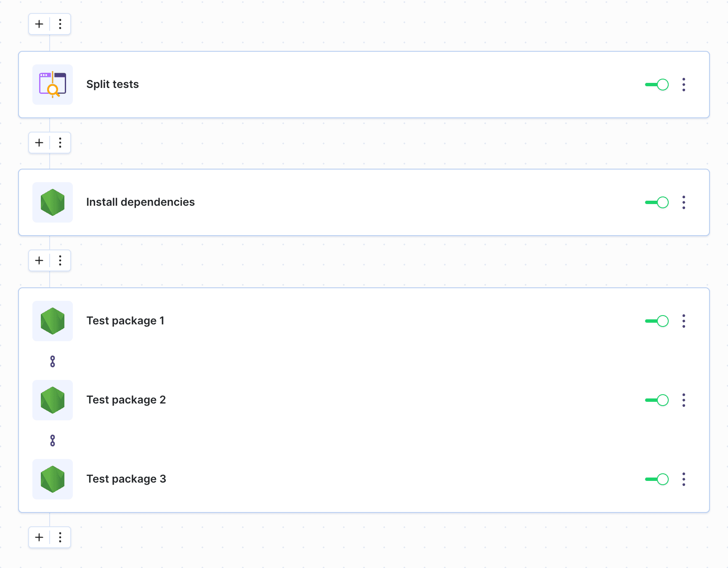Click the Split tests step icon
728x568 pixels.
pos(52,85)
